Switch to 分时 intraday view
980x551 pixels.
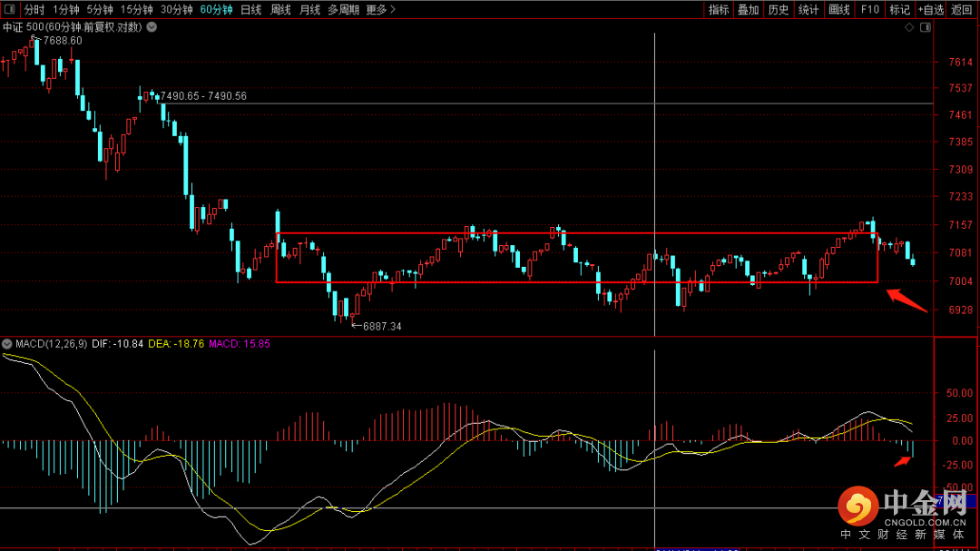pos(34,10)
